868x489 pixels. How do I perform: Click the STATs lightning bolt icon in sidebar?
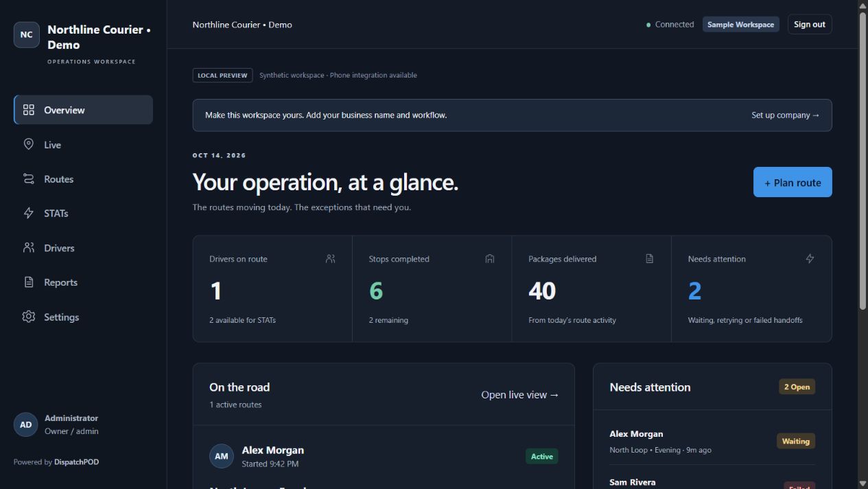pyautogui.click(x=29, y=213)
